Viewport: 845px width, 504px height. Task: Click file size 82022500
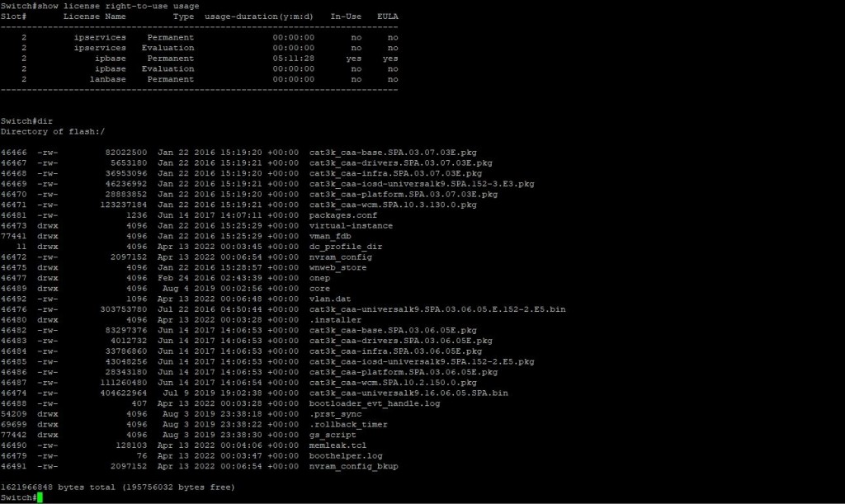pyautogui.click(x=126, y=153)
